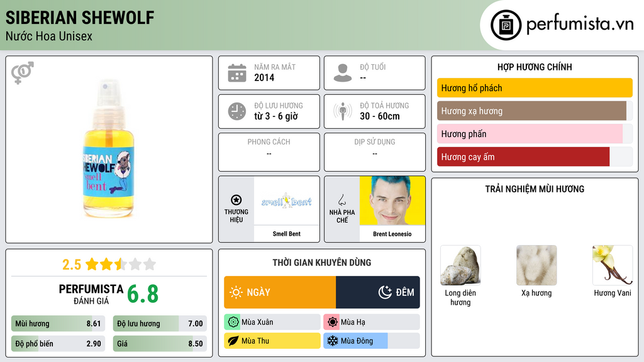Screen dimensions: 644x362
Task: Click the flower icon for Mùa Xuân
Action: [x=233, y=322]
